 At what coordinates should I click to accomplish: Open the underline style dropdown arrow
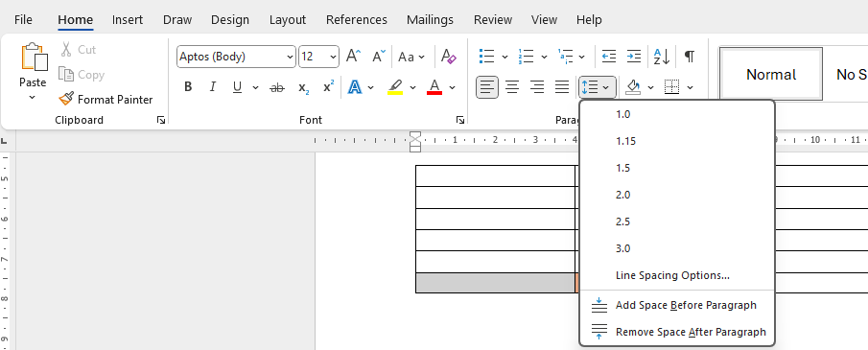tap(255, 87)
